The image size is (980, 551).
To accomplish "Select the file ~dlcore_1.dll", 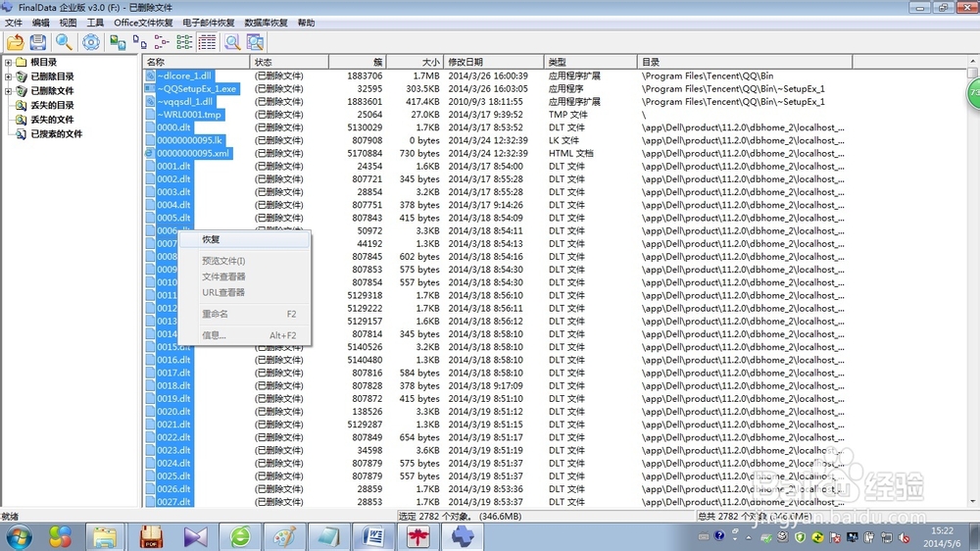I will point(184,75).
